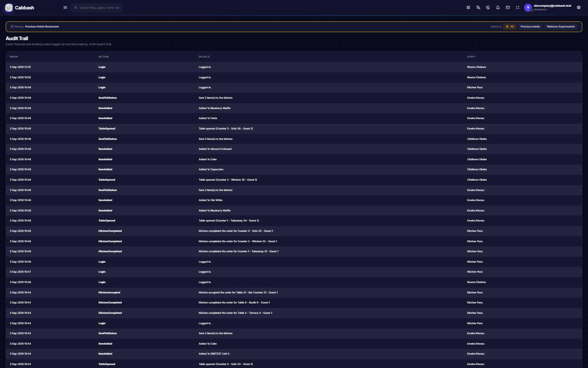The width and height of the screenshot is (588, 368).
Task: Click the DETAILS column header
Action: tap(204, 57)
